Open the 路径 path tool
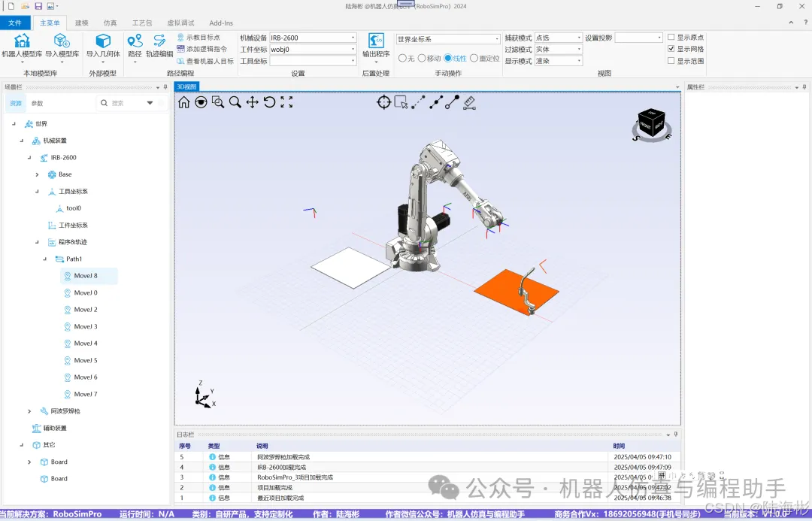This screenshot has height=521, width=812. [135, 46]
